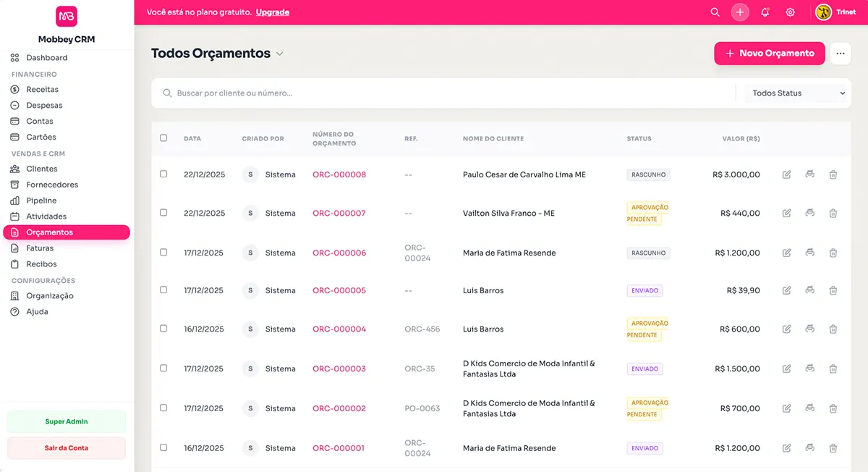Check the select-all checkbox in the table header

(163, 138)
